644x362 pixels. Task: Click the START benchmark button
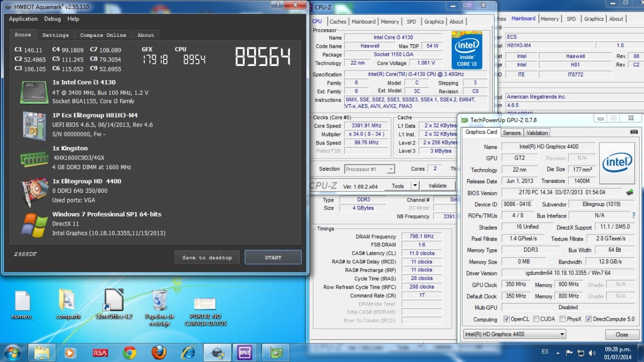pyautogui.click(x=273, y=257)
